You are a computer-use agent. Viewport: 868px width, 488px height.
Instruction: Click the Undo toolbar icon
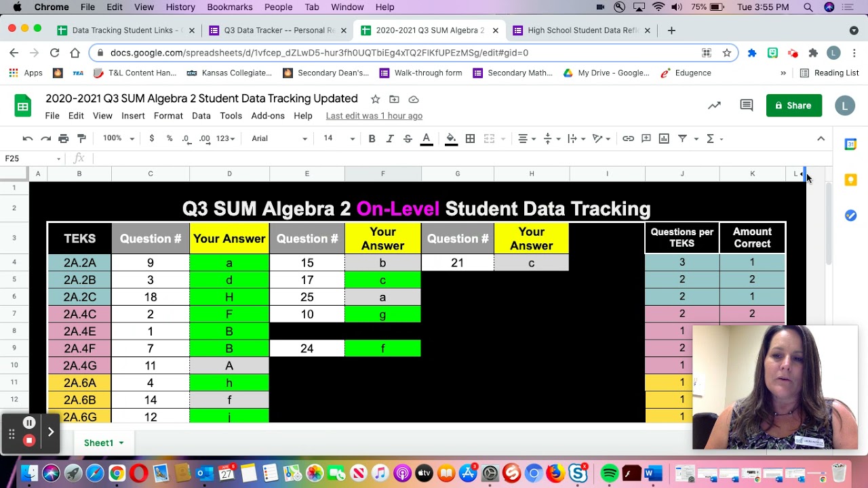[28, 138]
